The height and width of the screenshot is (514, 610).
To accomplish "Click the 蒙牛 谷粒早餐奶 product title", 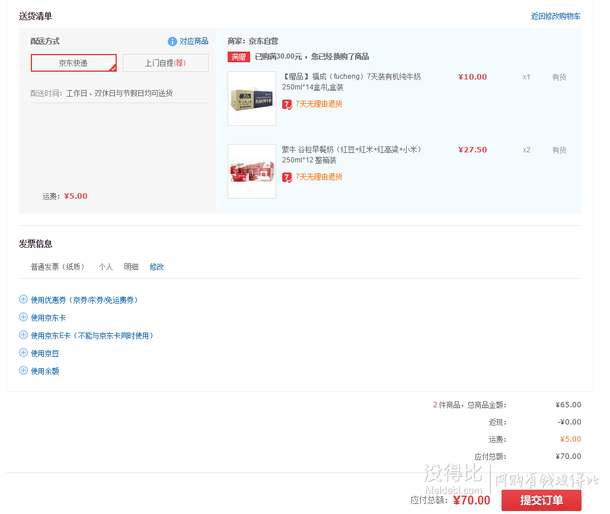I will (352, 155).
